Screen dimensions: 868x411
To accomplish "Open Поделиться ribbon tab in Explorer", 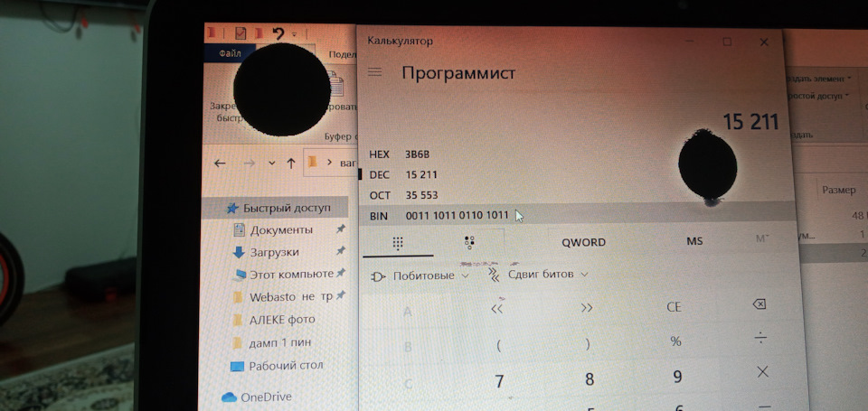I will [x=342, y=54].
